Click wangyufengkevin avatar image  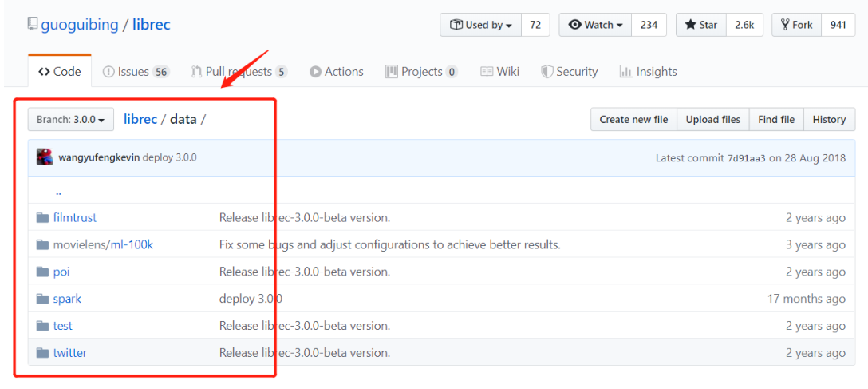[45, 157]
